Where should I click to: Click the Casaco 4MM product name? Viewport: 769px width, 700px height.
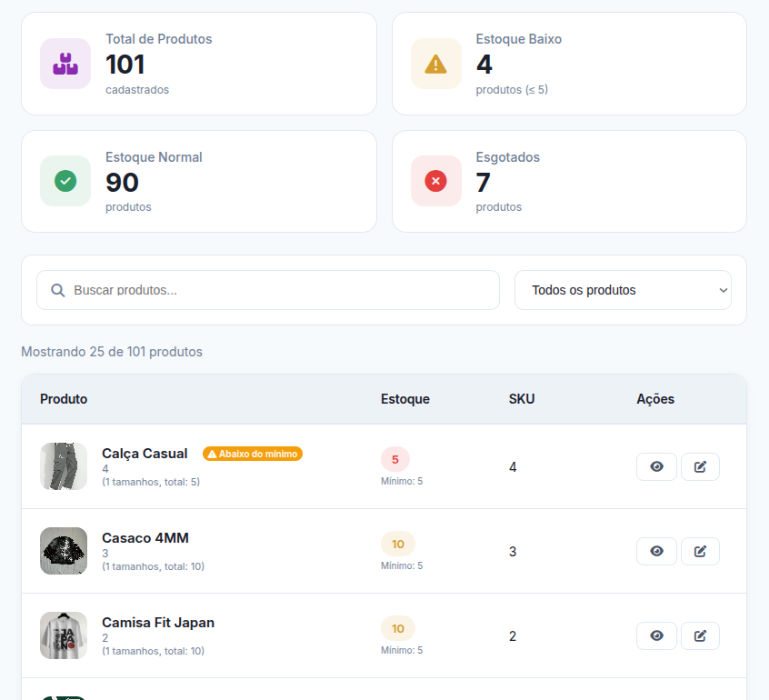145,538
